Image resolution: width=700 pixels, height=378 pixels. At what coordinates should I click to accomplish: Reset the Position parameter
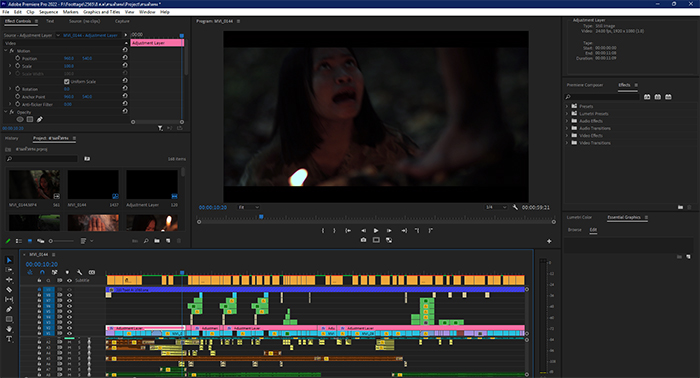(x=125, y=58)
